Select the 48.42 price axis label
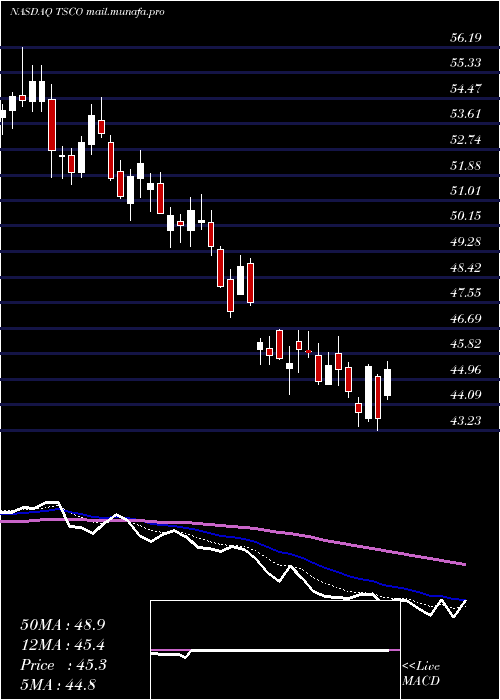500x700 pixels. (x=465, y=268)
